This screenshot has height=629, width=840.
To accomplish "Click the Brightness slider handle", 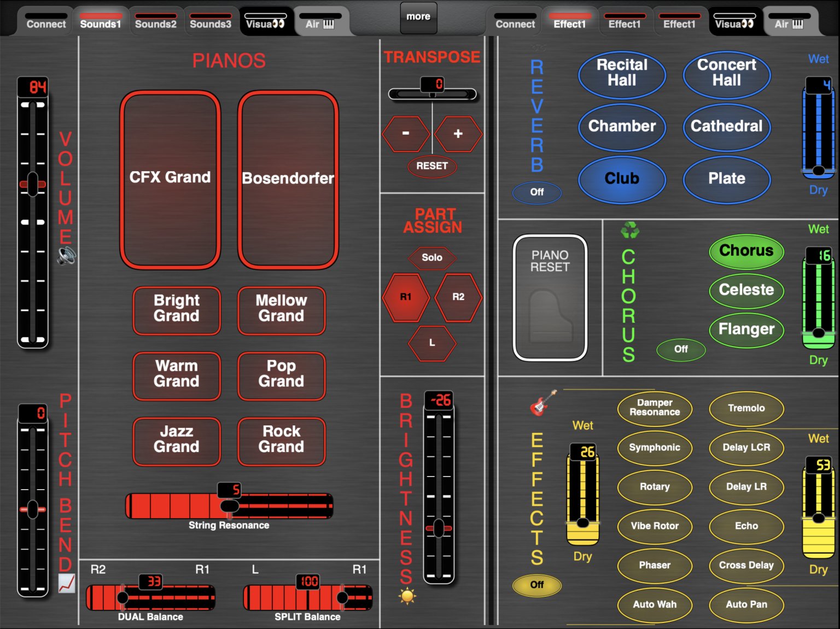I will tap(439, 528).
